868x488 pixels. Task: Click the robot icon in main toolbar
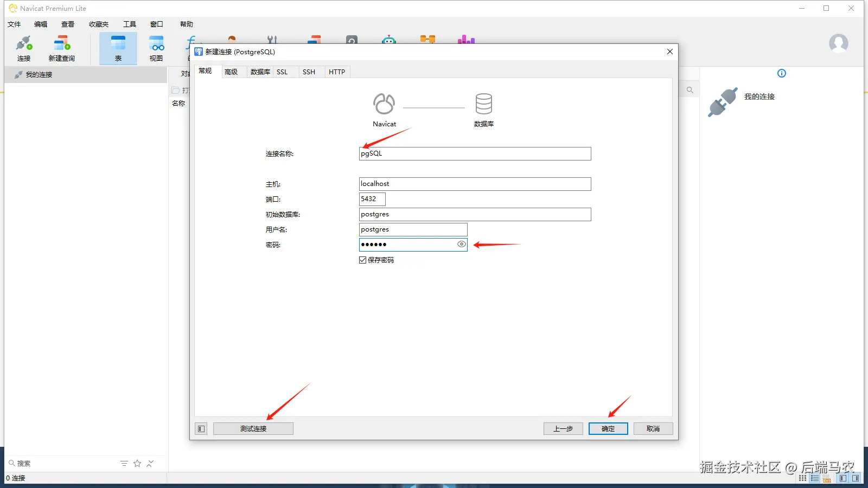click(389, 40)
